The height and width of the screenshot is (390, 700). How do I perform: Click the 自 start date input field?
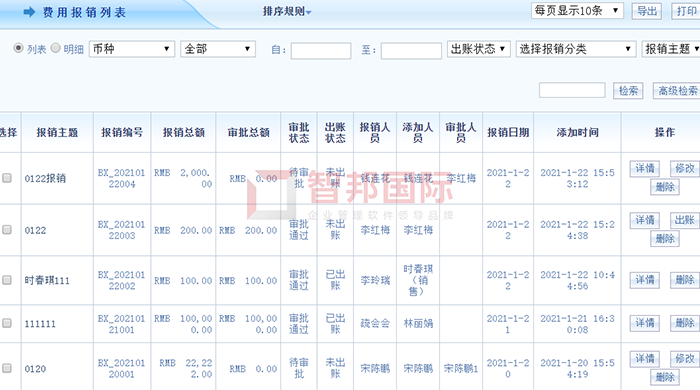point(321,50)
